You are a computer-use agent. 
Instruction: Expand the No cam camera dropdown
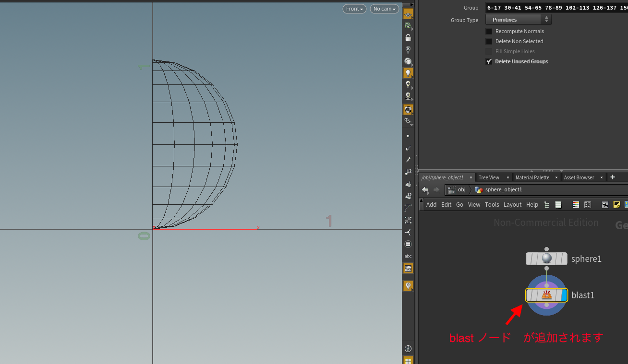pyautogui.click(x=385, y=9)
